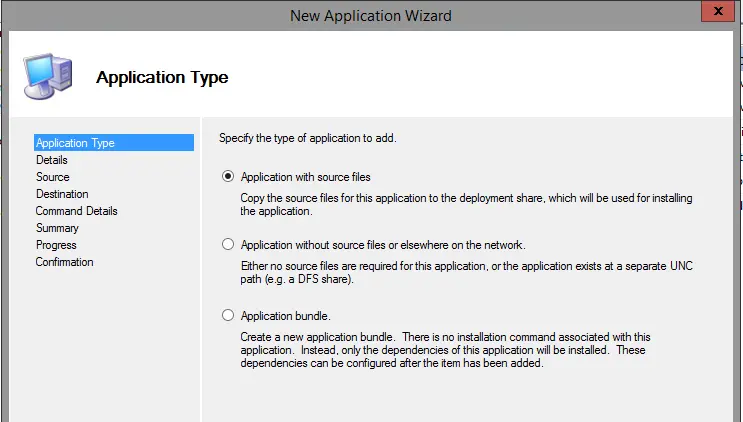This screenshot has height=422, width=743.
Task: Click description 'Either no source files are required'
Action: click(466, 272)
